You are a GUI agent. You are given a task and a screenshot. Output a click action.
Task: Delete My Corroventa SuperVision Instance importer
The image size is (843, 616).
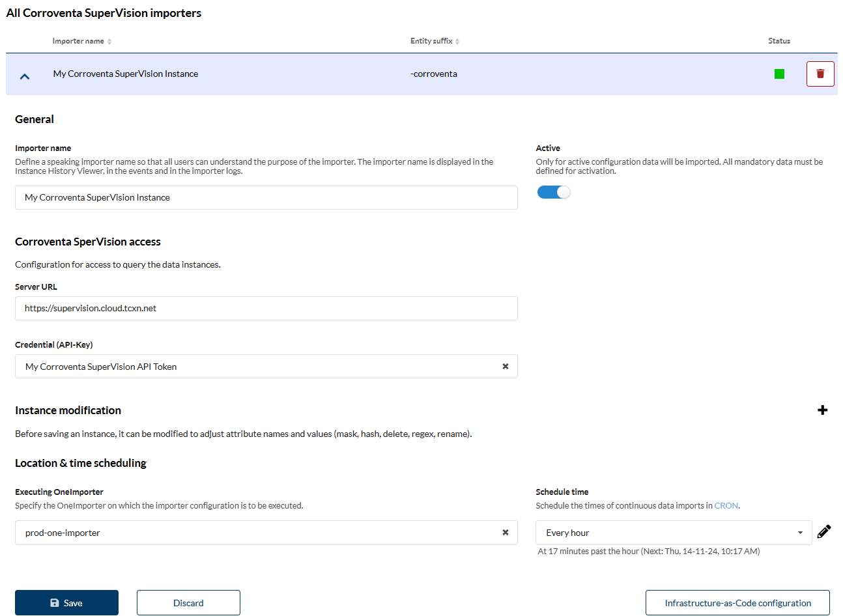point(820,74)
